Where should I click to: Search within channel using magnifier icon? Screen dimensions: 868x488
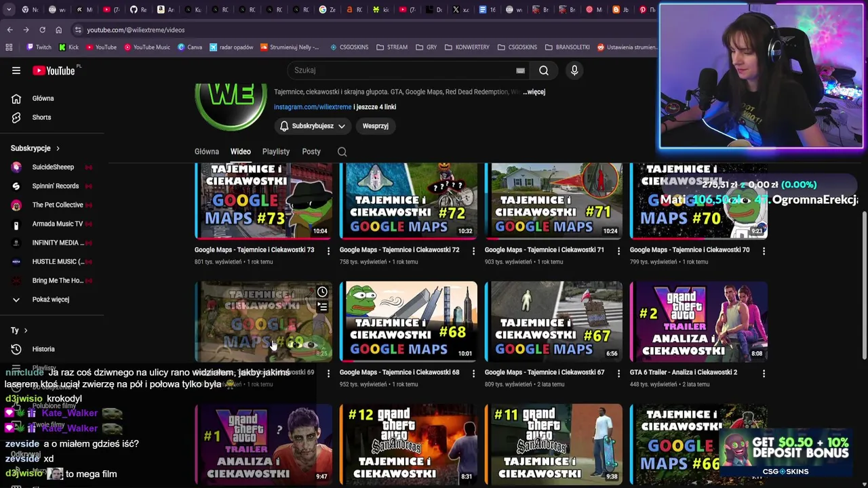(x=342, y=152)
